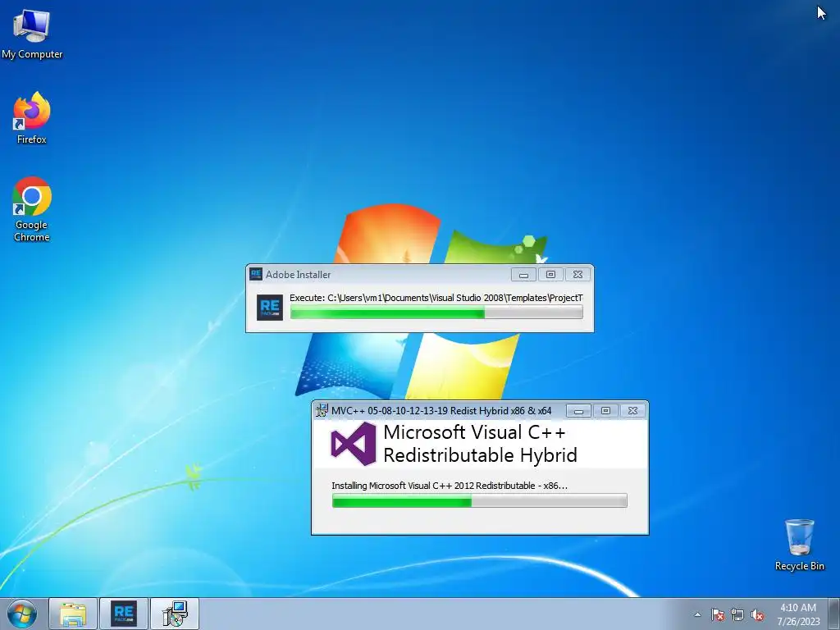This screenshot has width=840, height=630.
Task: Click the Adobe Installer window title text
Action: point(299,274)
